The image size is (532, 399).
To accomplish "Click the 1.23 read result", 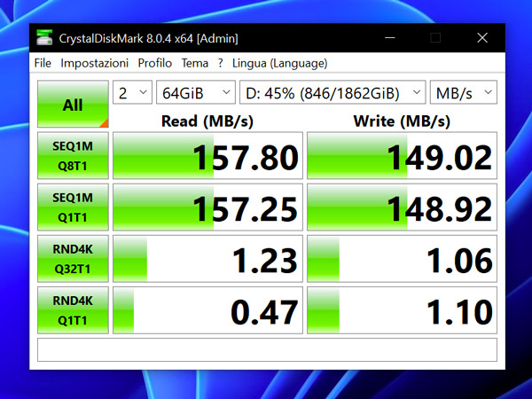I will point(207,259).
